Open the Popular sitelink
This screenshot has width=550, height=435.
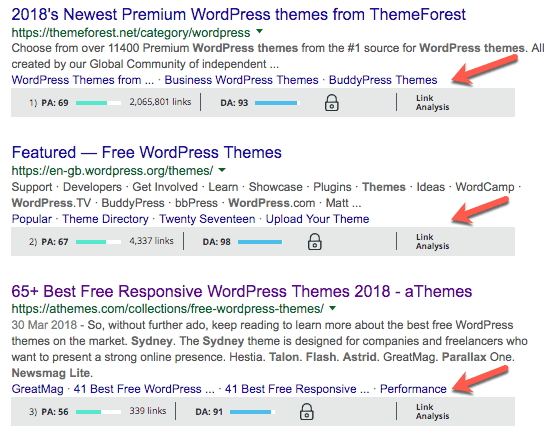tap(32, 219)
